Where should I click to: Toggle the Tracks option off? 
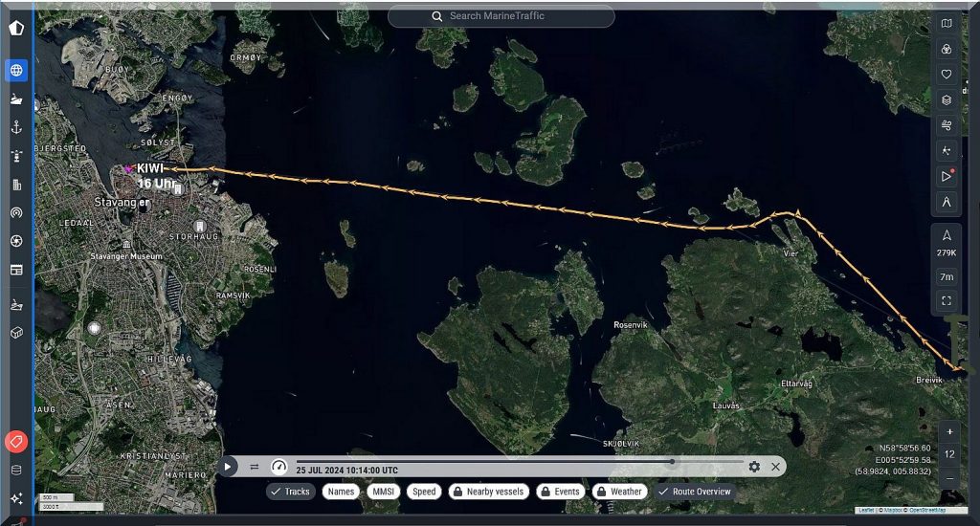pos(291,492)
